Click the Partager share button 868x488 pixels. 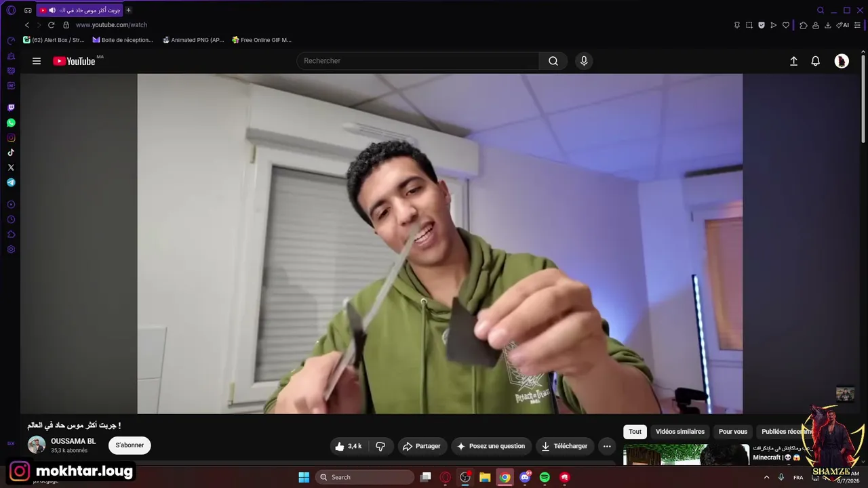tap(422, 446)
